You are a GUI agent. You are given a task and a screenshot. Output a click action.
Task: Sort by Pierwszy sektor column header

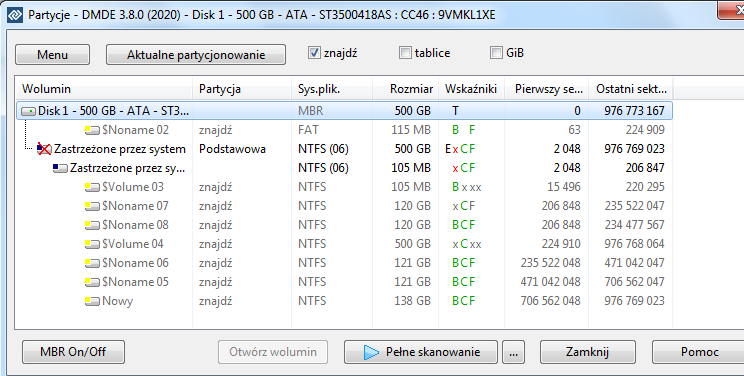pos(547,89)
